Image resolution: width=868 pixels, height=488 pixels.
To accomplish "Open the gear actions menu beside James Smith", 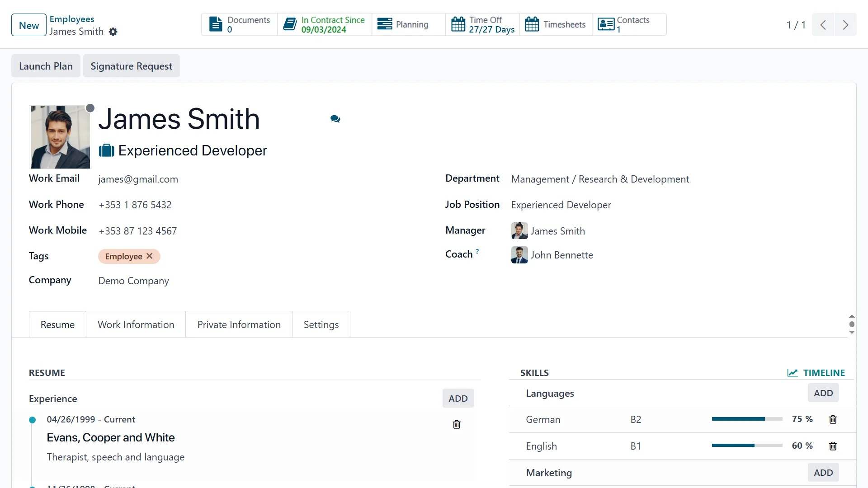I will 113,32.
